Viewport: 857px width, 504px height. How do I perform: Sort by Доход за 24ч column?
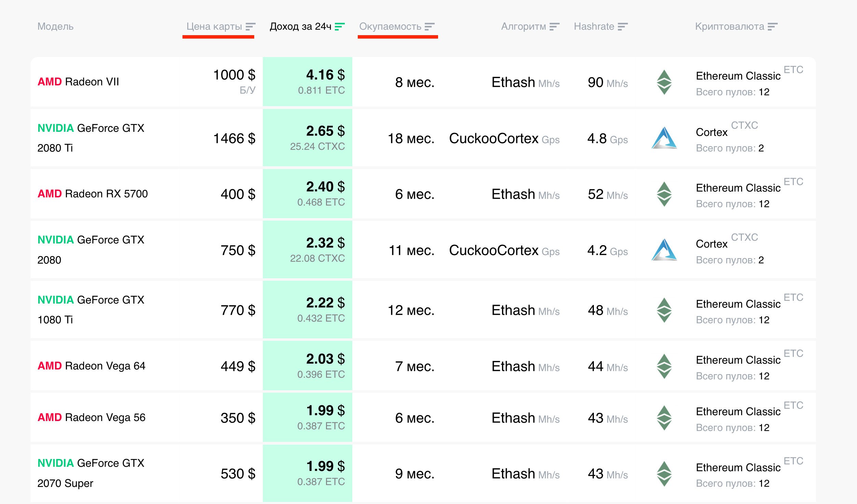(x=307, y=27)
